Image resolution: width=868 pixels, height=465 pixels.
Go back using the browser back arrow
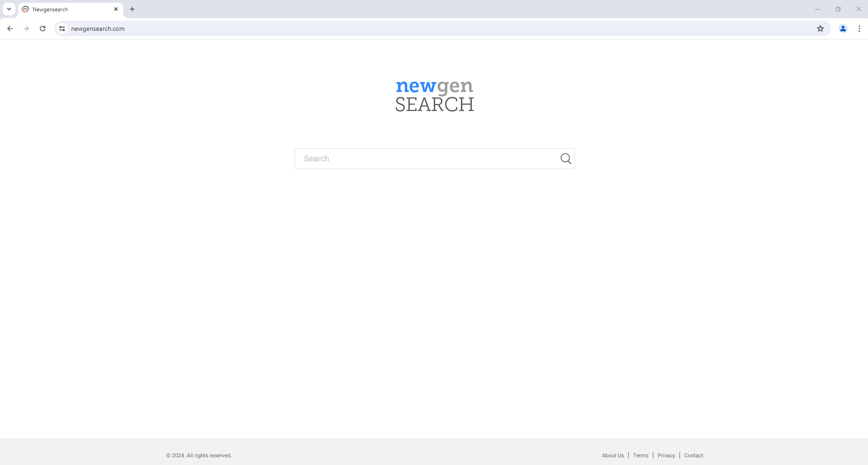[x=10, y=29]
